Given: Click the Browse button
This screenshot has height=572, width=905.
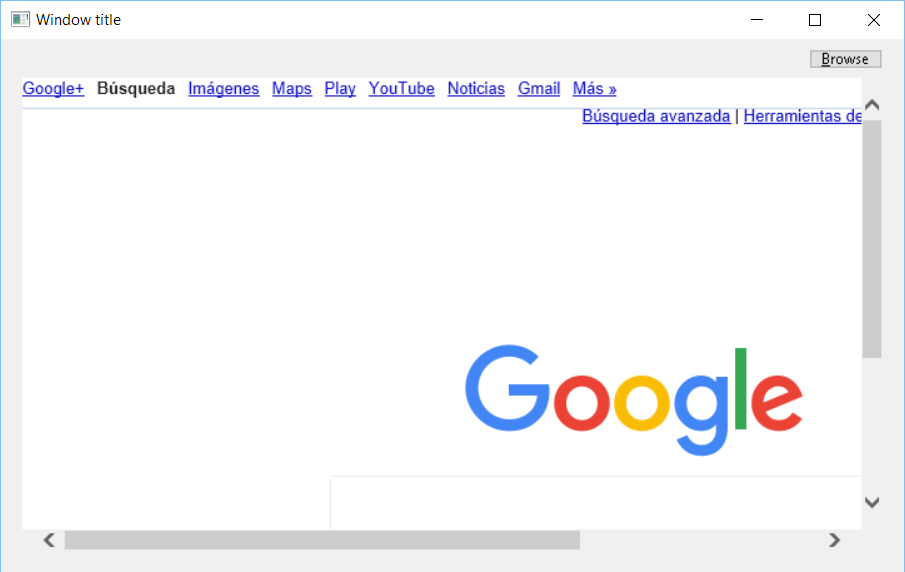Looking at the screenshot, I should click(x=845, y=59).
